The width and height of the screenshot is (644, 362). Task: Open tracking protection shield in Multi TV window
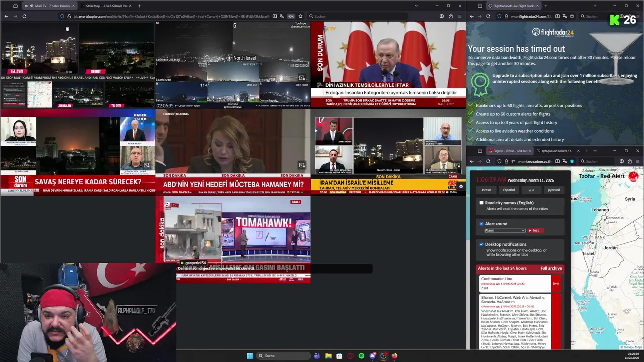(62, 16)
